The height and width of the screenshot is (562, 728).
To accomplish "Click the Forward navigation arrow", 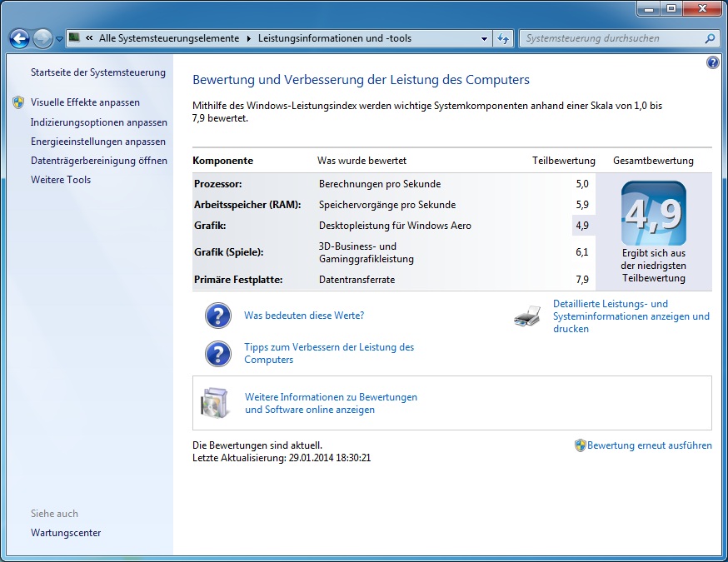I will 42,38.
